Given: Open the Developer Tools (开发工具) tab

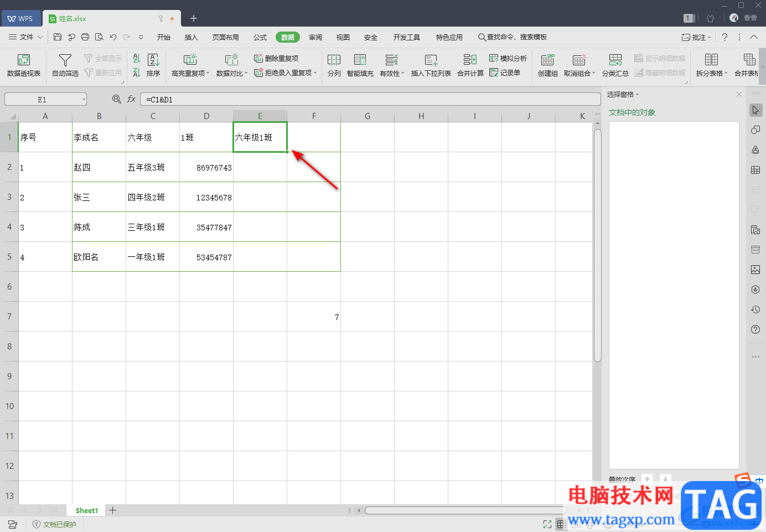Looking at the screenshot, I should click(407, 37).
